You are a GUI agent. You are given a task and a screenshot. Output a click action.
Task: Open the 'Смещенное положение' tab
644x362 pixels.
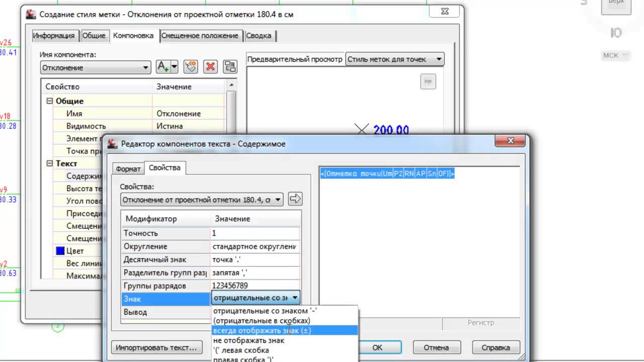click(200, 36)
